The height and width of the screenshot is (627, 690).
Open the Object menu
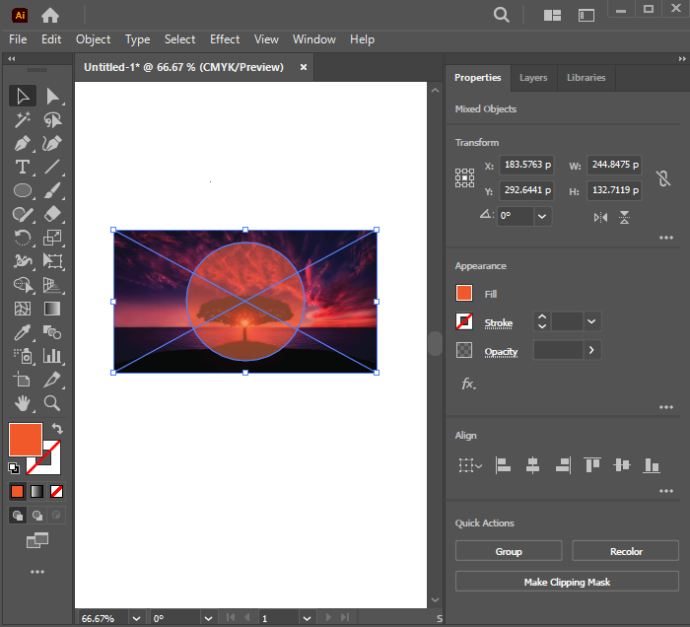click(x=93, y=40)
